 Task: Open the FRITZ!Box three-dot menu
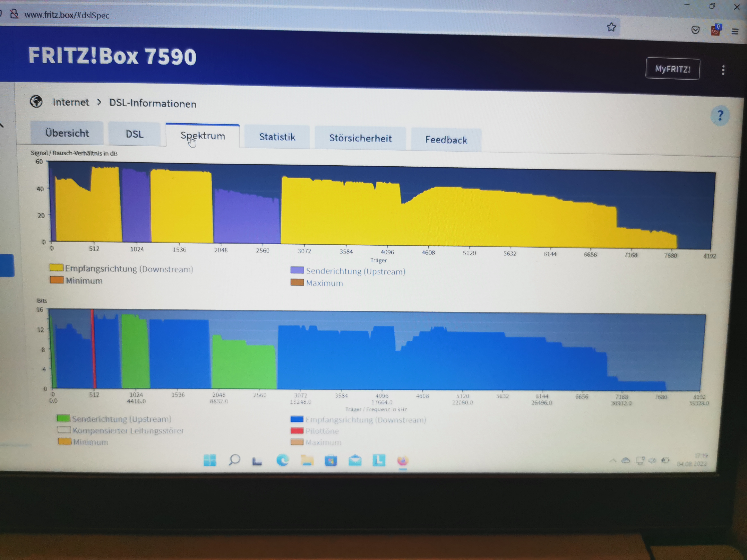[723, 70]
